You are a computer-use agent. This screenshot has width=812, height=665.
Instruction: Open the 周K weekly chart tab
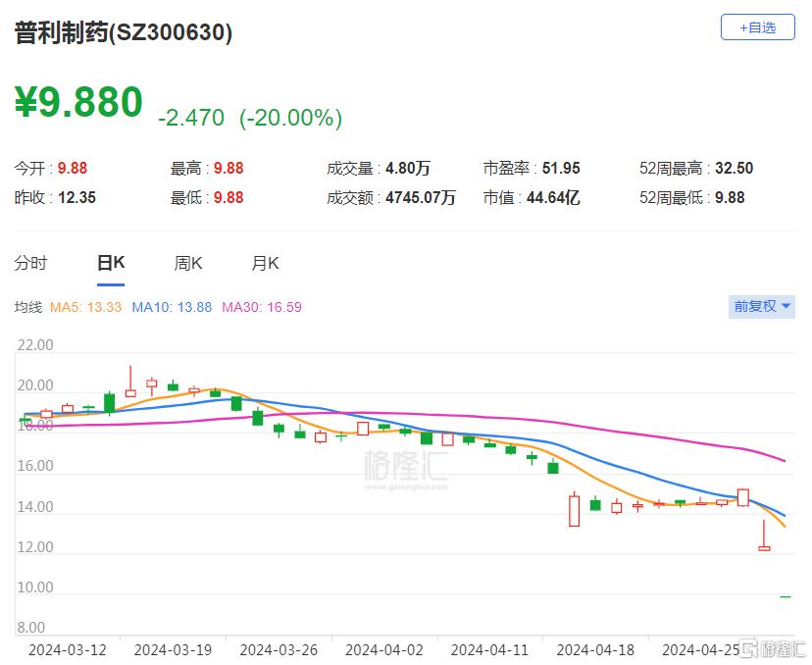tap(188, 263)
